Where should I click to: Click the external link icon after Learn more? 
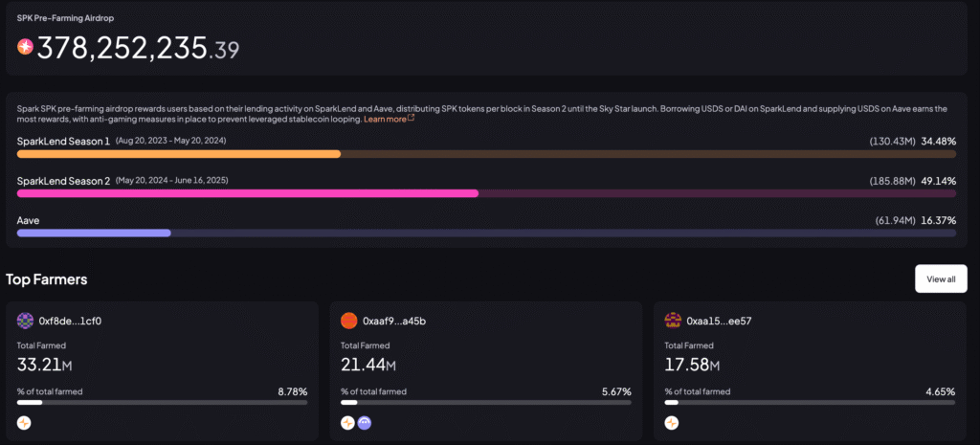411,118
